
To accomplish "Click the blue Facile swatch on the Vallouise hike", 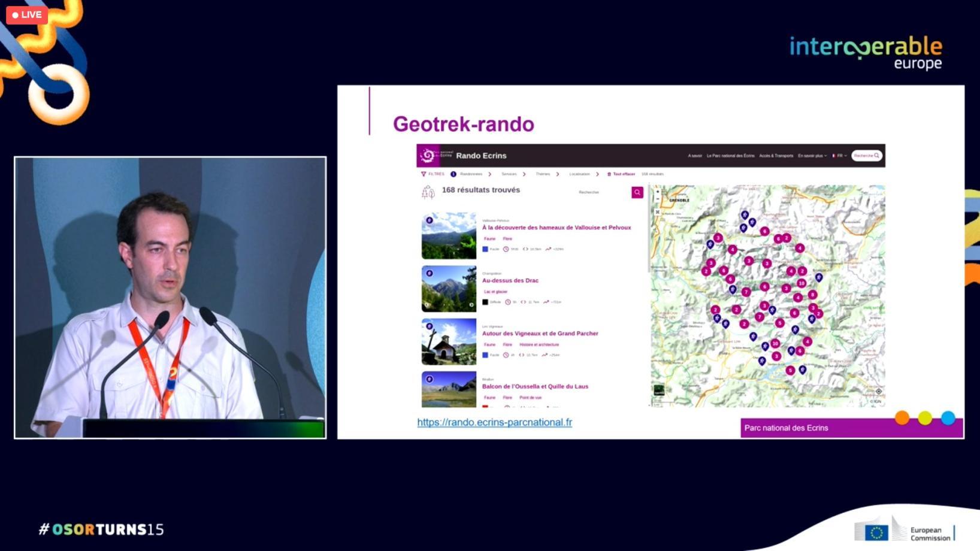I will (485, 249).
